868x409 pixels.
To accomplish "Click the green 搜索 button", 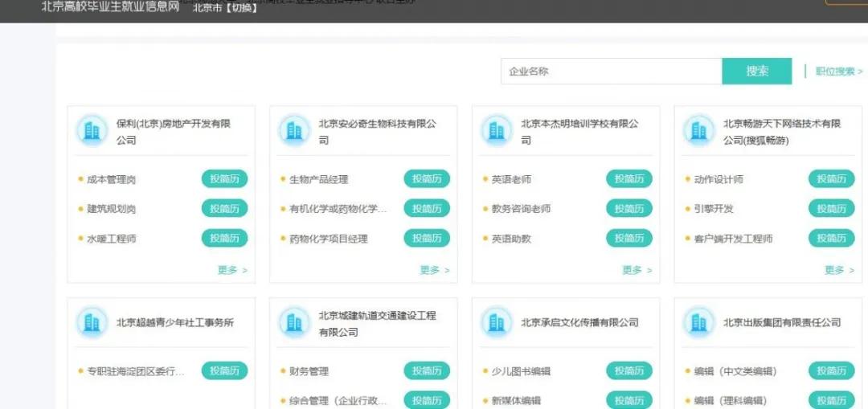I will pos(757,72).
